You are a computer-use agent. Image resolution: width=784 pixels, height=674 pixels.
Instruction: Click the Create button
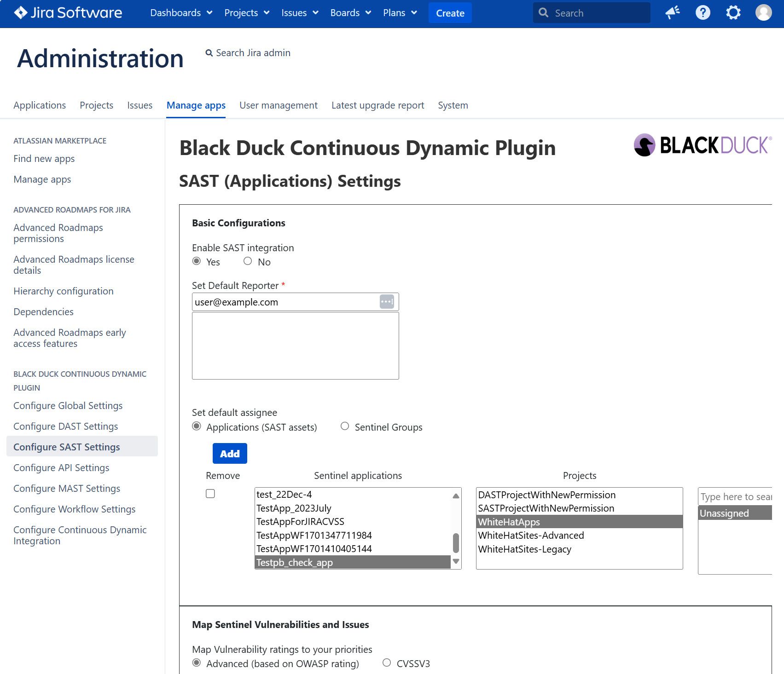click(x=450, y=13)
